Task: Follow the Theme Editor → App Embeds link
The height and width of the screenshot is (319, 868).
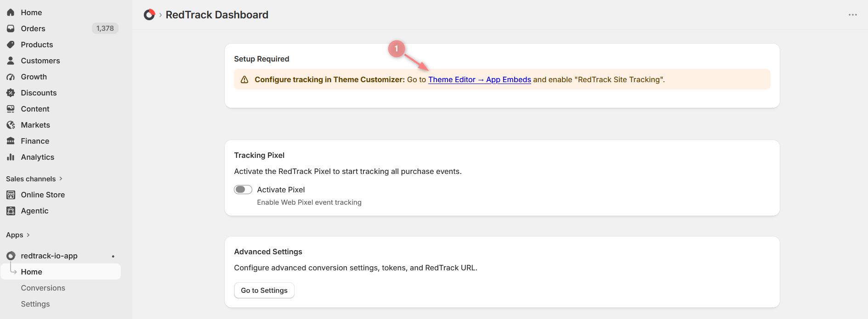Action: (479, 79)
